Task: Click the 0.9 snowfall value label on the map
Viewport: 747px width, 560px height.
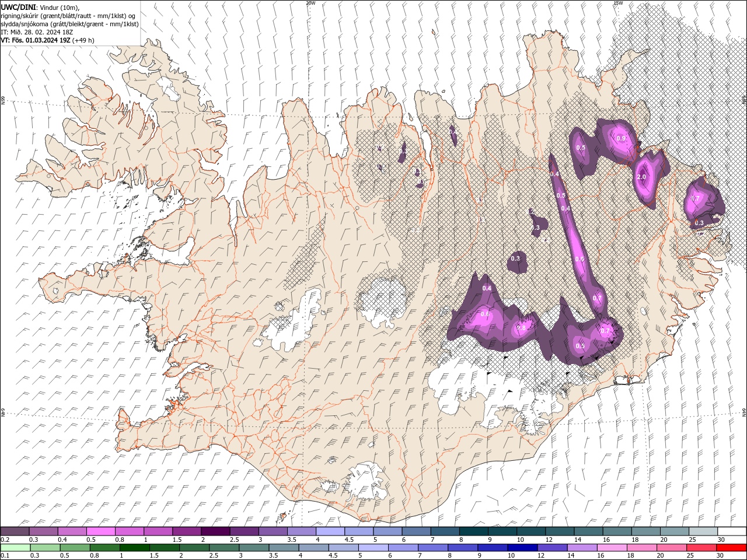Action: [621, 138]
